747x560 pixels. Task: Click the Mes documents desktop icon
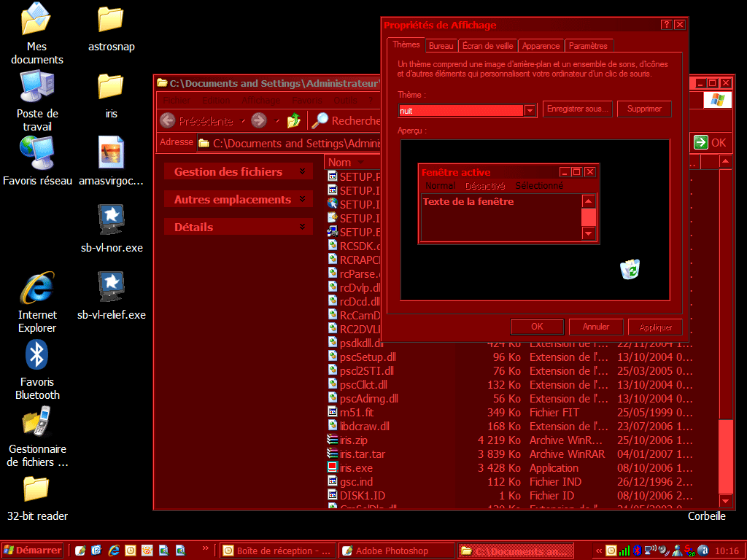coord(37,20)
